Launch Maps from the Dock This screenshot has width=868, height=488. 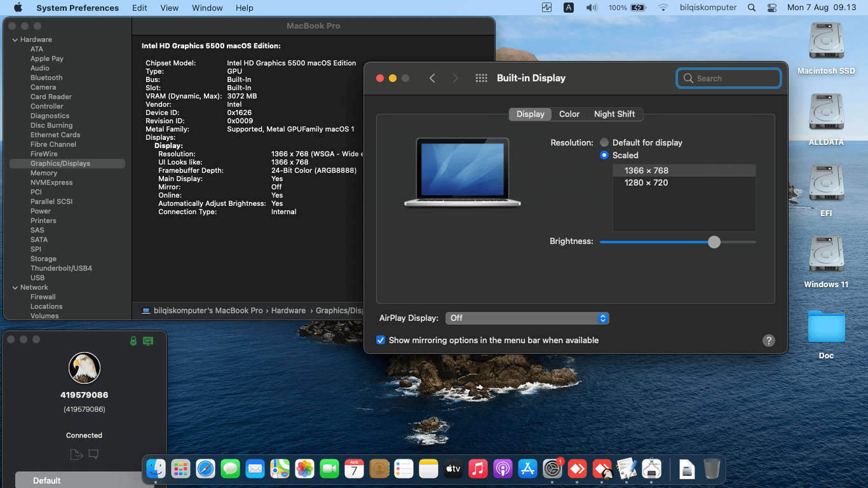280,469
